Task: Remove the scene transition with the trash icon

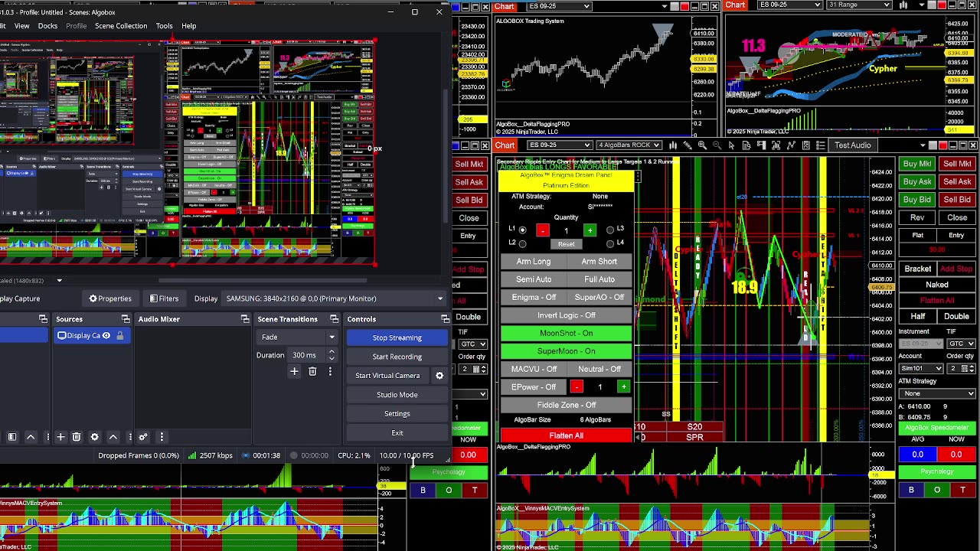Action: (x=312, y=371)
